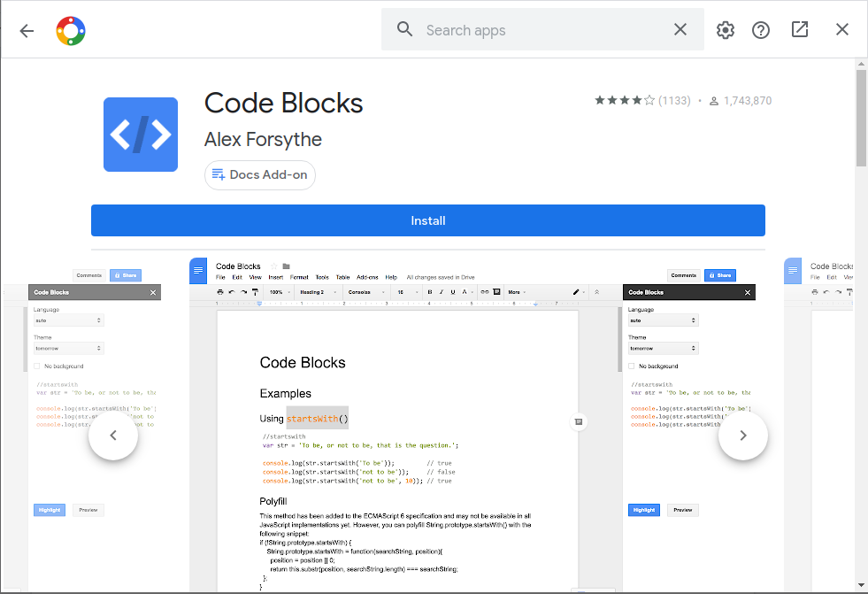868x594 pixels.
Task: Click the scrollbar down arrow
Action: pyautogui.click(x=861, y=585)
